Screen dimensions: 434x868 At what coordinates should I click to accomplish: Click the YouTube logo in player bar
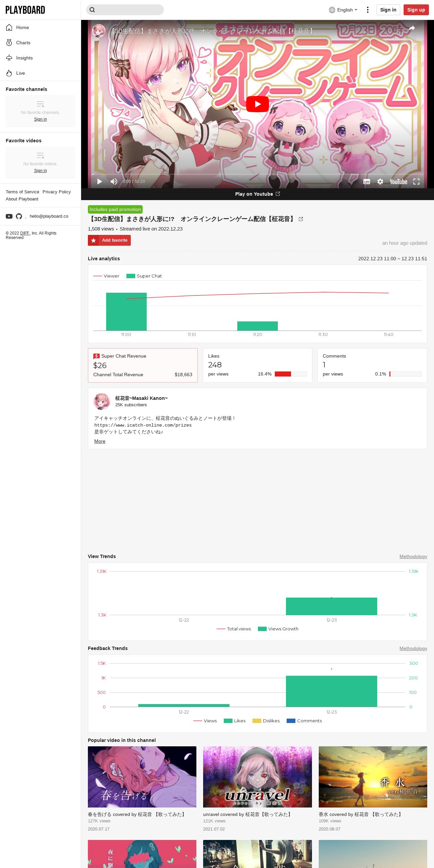tap(399, 182)
